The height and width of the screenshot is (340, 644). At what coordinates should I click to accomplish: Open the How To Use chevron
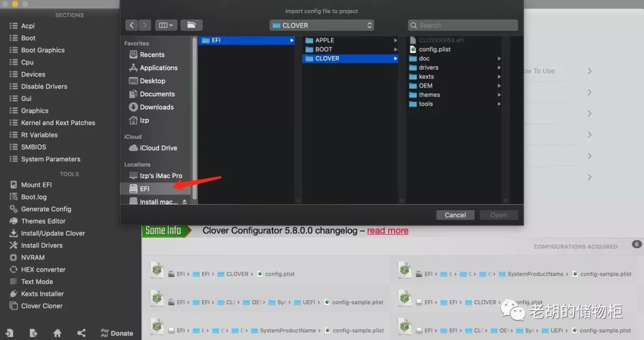coord(589,71)
